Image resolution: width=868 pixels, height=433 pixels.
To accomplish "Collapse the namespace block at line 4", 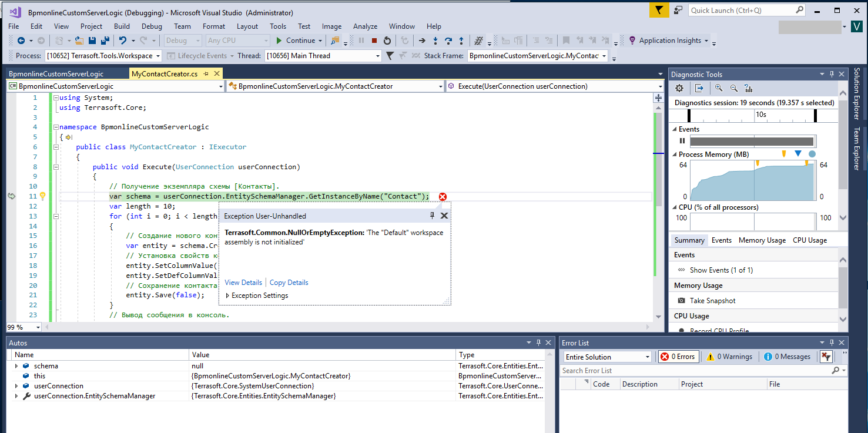I will pyautogui.click(x=55, y=127).
